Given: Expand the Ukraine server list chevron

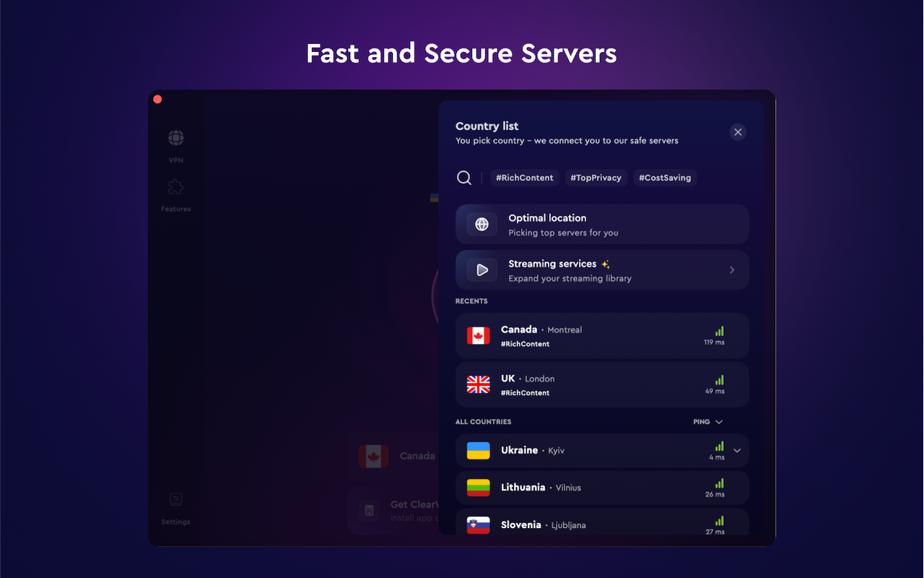Looking at the screenshot, I should tap(737, 451).
